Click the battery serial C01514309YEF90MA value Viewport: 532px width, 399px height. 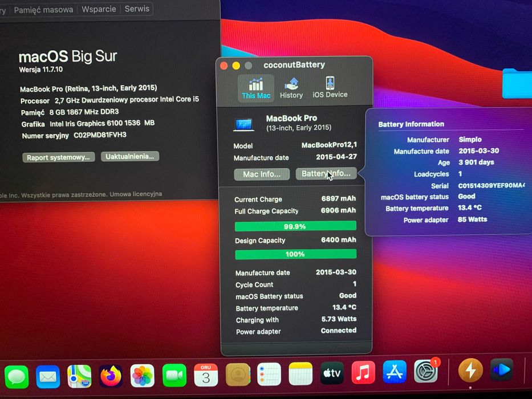tap(492, 185)
